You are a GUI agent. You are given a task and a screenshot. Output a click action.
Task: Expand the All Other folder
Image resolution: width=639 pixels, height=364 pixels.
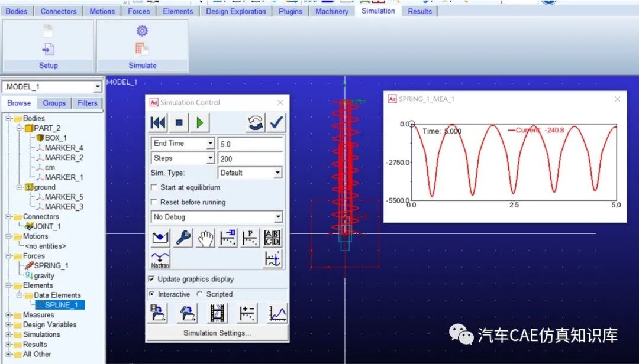point(8,354)
